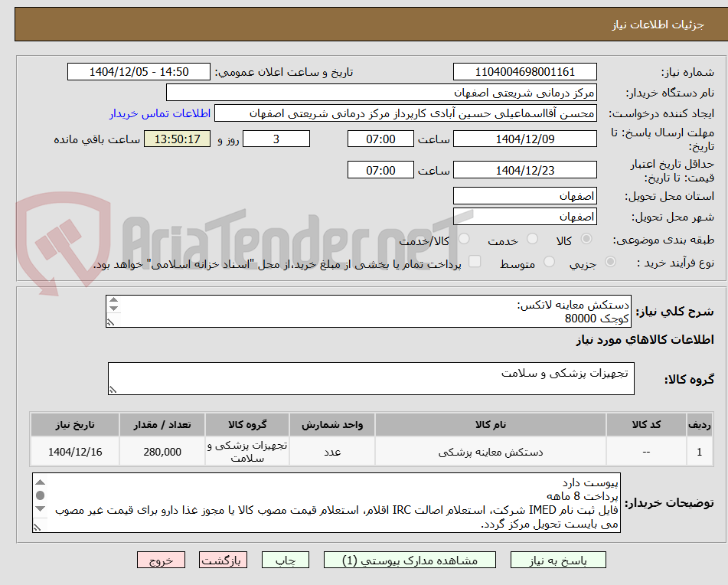Click the اطلاعات کالاهای مورد نیاز heading
This screenshot has height=585, width=728.
(x=645, y=340)
